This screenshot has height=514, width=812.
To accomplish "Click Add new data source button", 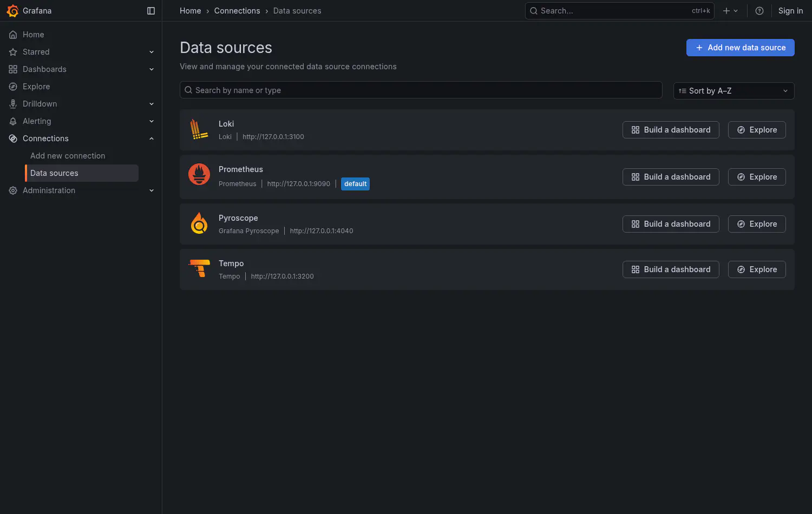I will (740, 48).
